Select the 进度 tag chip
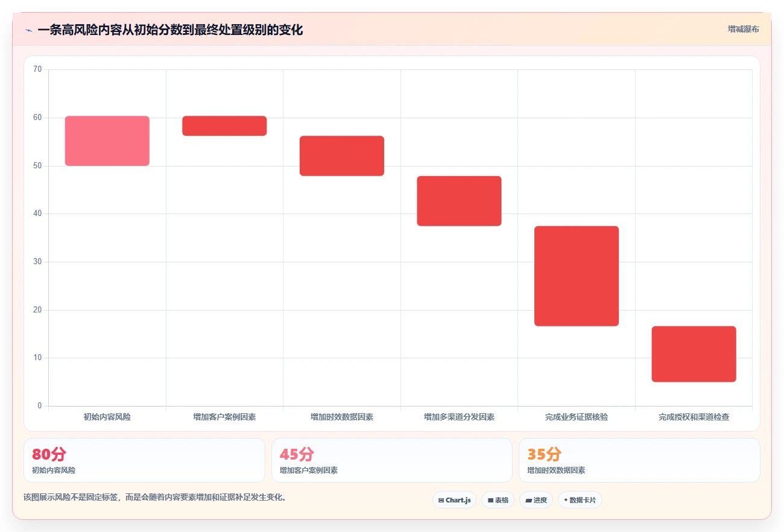The height and width of the screenshot is (532, 784). 536,500
